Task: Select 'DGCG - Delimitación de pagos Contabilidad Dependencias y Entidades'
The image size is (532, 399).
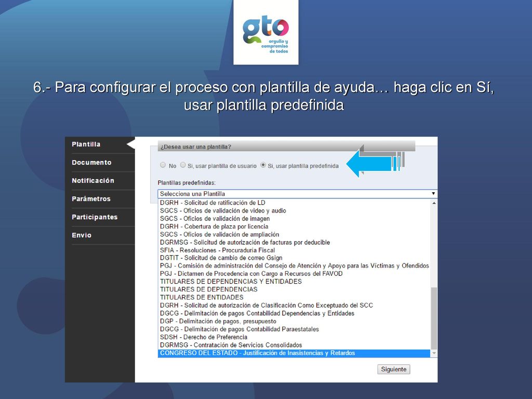Action: click(x=294, y=313)
